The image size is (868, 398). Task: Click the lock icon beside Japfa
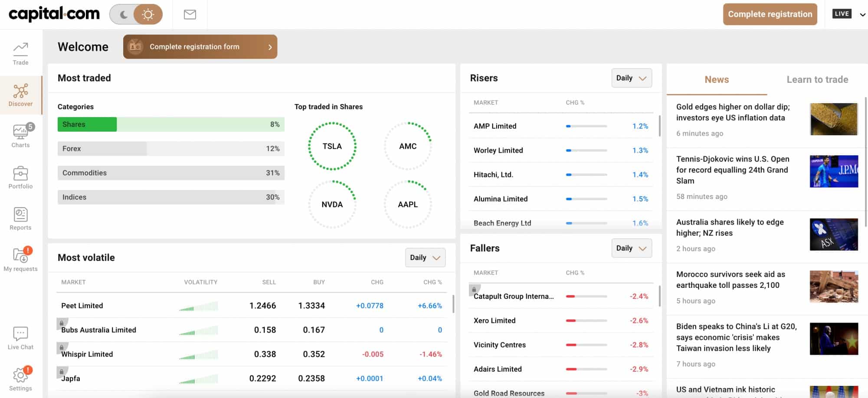coord(62,372)
